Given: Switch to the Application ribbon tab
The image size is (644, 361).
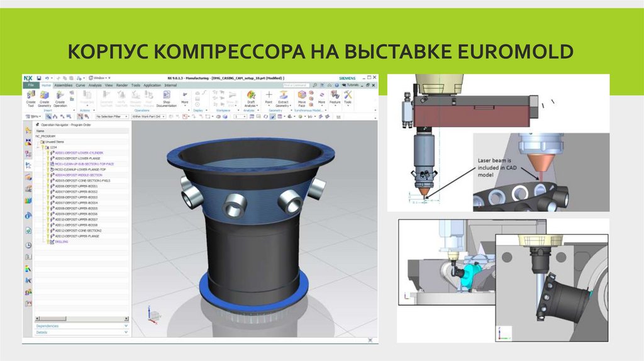Looking at the screenshot, I should tap(152, 86).
